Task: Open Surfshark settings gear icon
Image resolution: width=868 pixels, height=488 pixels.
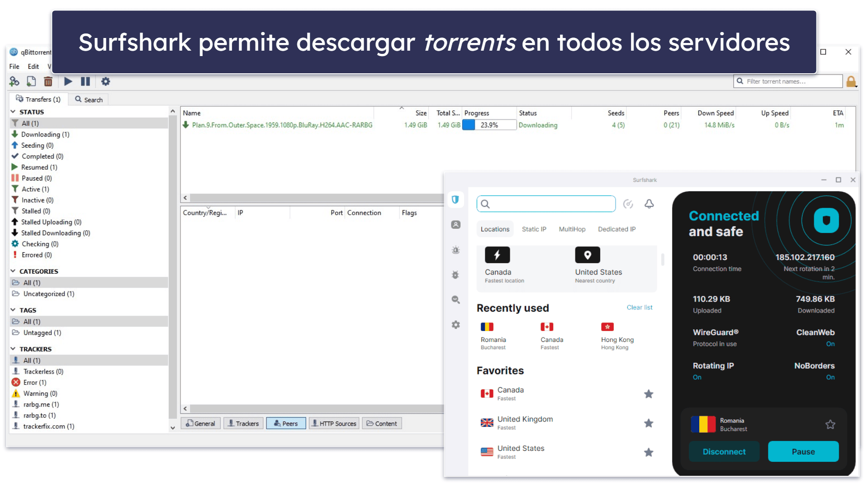Action: pyautogui.click(x=455, y=325)
